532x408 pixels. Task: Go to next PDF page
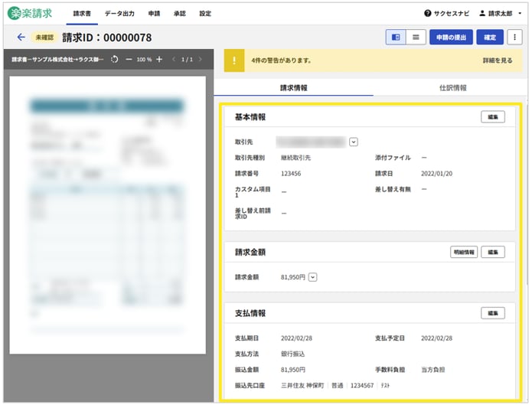click(x=201, y=59)
